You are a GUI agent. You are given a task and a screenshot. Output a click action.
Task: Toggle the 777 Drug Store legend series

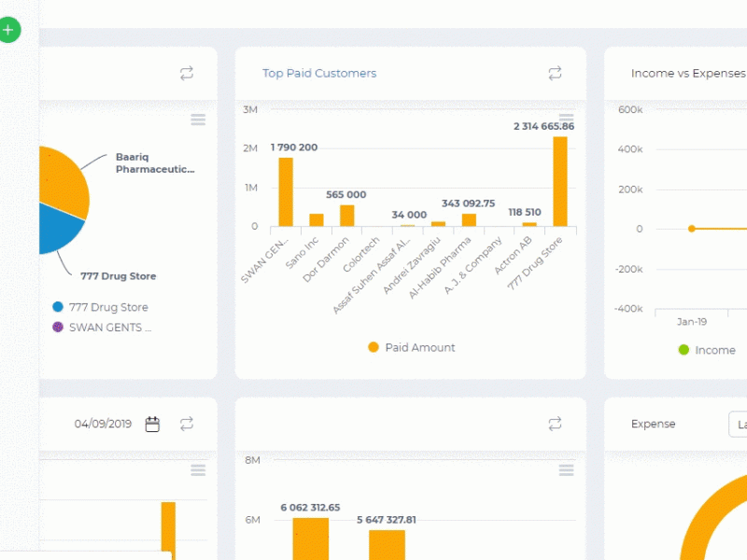(101, 307)
